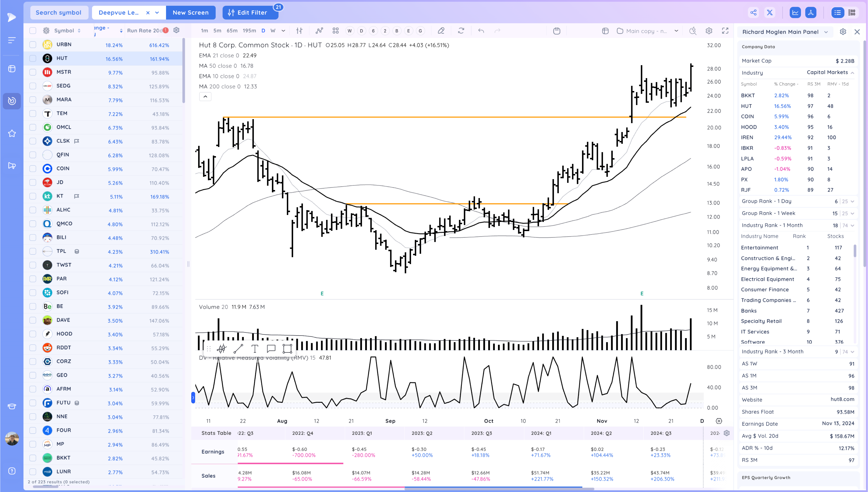Open the indicators tool in chart toolbar
868x492 pixels.
(319, 31)
